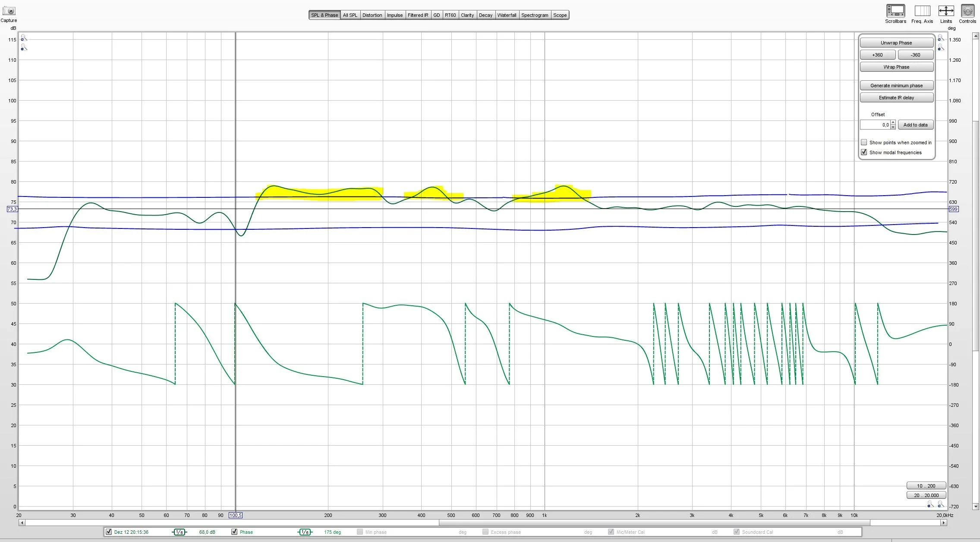Zoom in on the left SPL axis
The height and width of the screenshot is (542, 980).
pyautogui.click(x=24, y=38)
